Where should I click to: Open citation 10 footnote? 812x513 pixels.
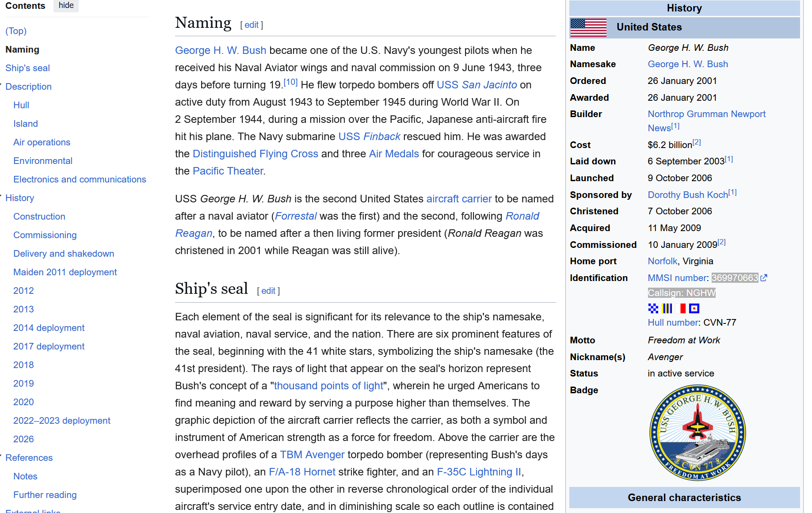[290, 82]
